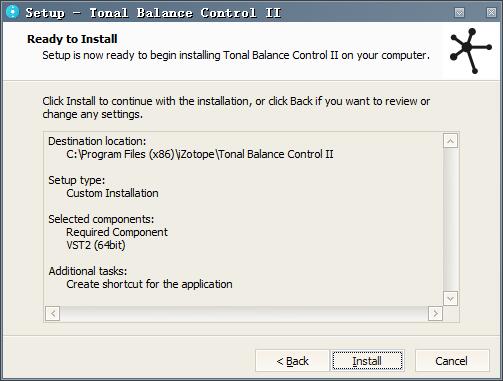Close the Setup window via title bar
The height and width of the screenshot is (381, 503).
(491, 12)
